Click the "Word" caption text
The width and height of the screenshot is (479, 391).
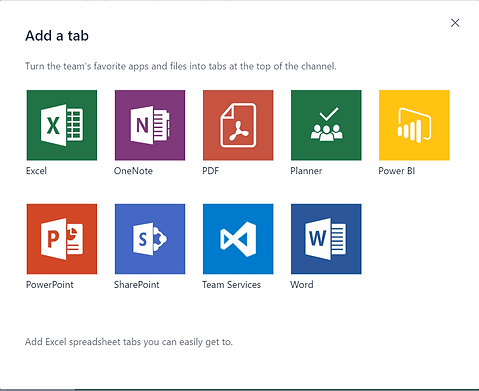pyautogui.click(x=302, y=285)
